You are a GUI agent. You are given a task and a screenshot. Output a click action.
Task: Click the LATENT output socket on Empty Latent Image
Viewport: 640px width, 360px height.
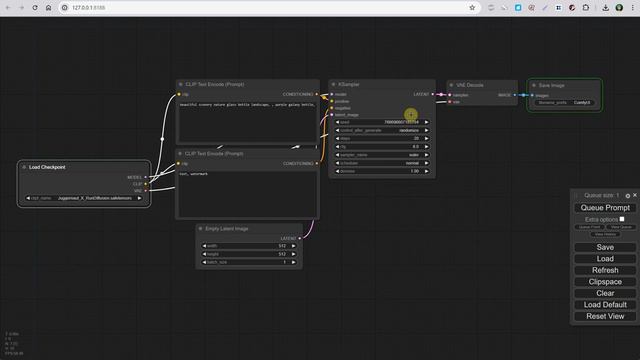[x=300, y=238]
